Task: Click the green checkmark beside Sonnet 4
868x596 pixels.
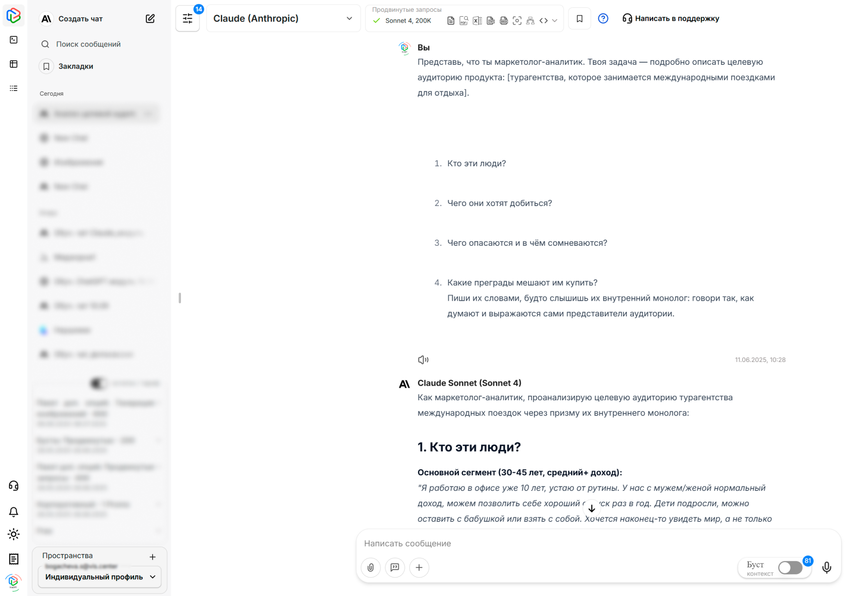Action: coord(377,21)
